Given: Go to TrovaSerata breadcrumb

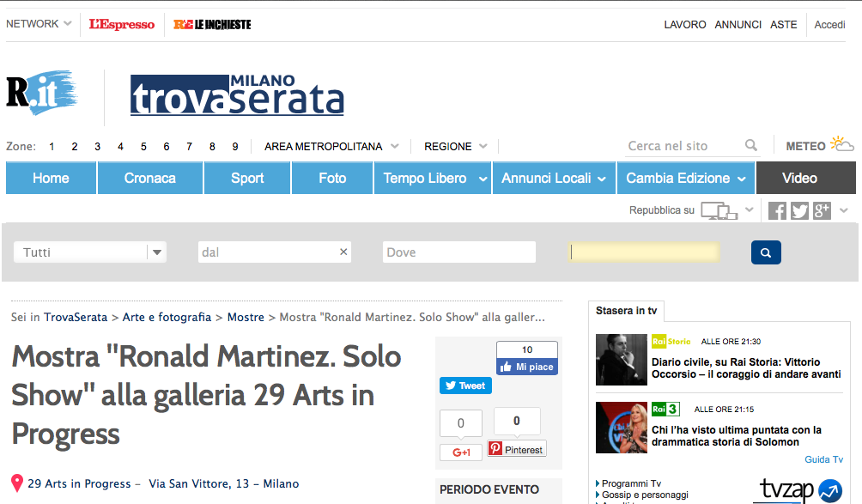Looking at the screenshot, I should click(76, 317).
